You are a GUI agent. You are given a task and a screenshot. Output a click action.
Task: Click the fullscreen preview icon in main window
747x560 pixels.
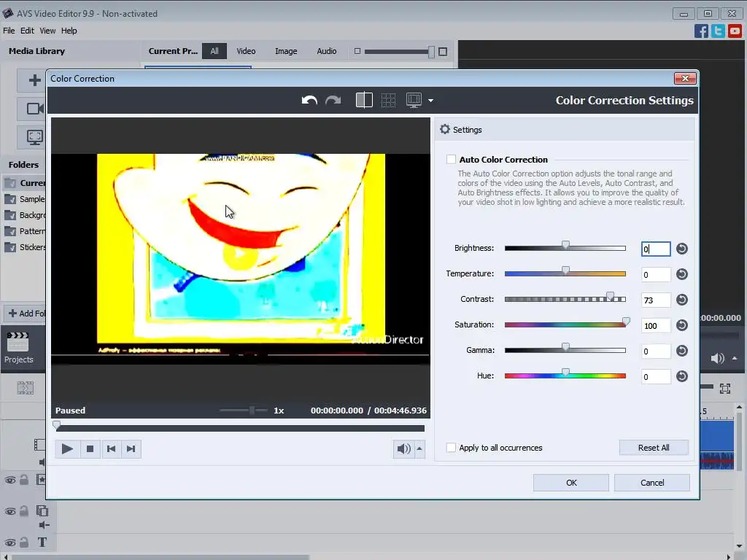point(725,389)
